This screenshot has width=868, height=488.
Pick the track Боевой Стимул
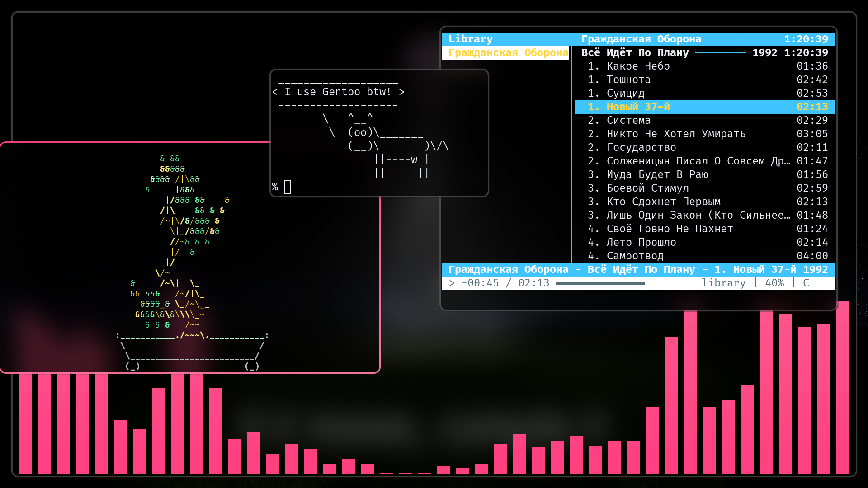(647, 188)
